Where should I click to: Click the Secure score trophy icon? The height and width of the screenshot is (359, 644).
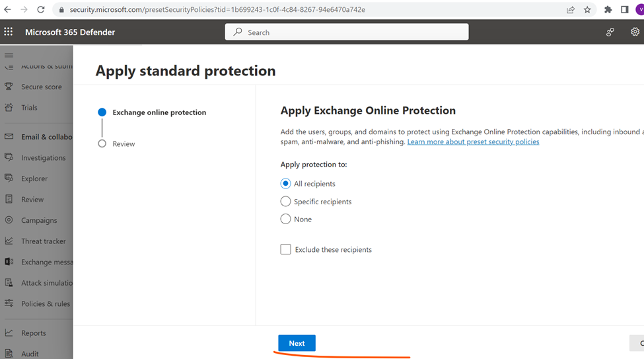tap(9, 87)
